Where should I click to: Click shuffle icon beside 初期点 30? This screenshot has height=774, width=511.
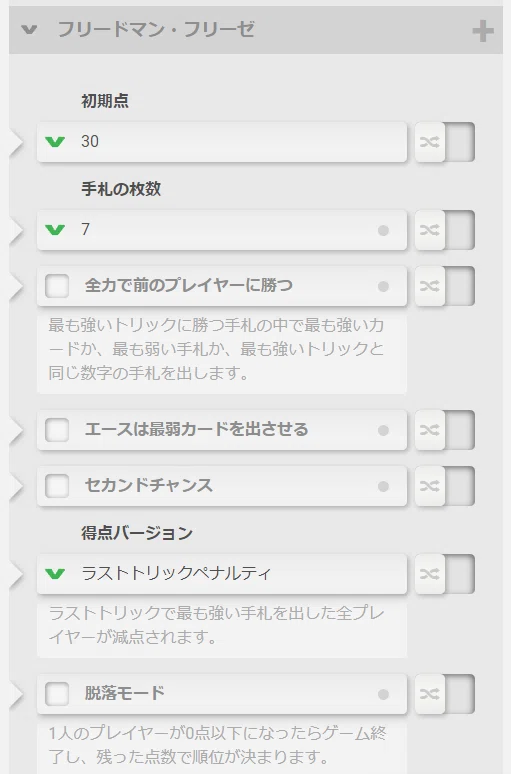430,142
